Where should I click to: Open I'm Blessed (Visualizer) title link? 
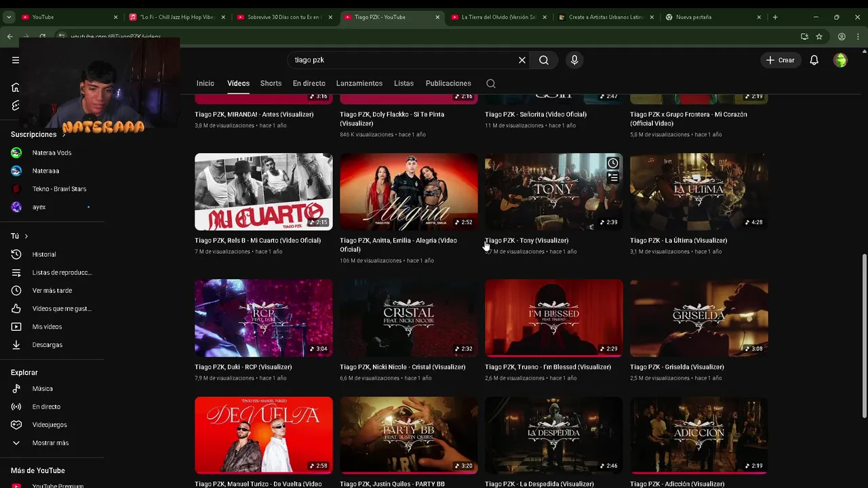(x=548, y=367)
